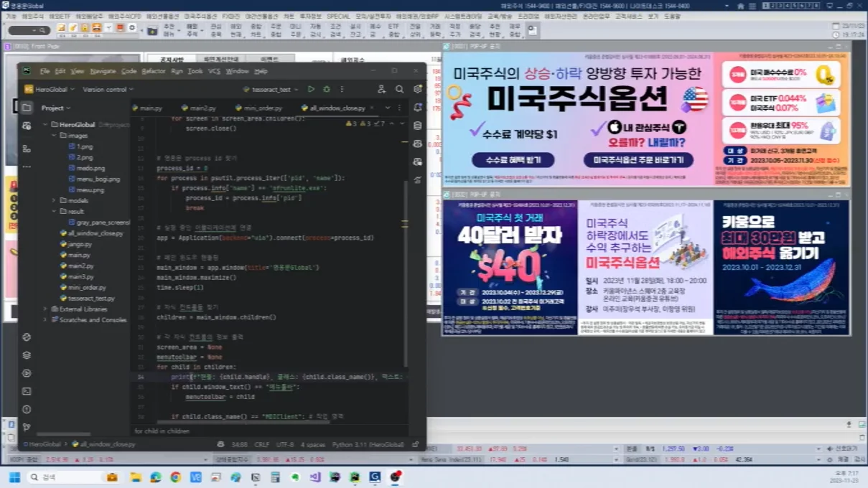Viewport: 868px width, 488px height.
Task: Open PyCharm IDE settings gear icon
Action: pyautogui.click(x=418, y=89)
